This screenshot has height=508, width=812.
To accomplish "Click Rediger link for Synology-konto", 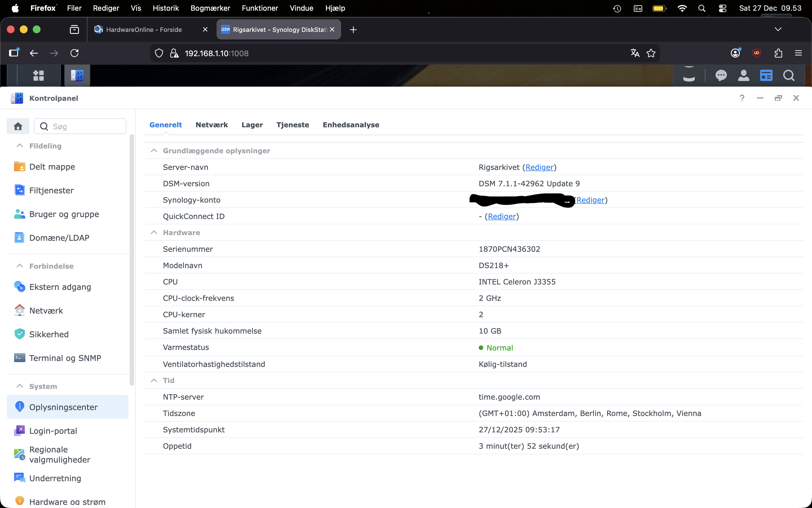I will pyautogui.click(x=591, y=200).
